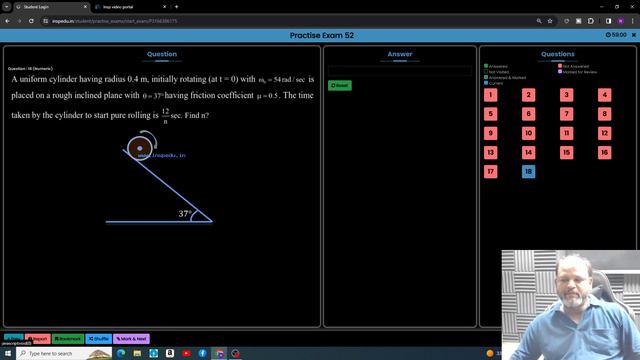The height and width of the screenshot is (360, 640).
Task: Open Amazon app in taskbar
Action: coord(170,353)
